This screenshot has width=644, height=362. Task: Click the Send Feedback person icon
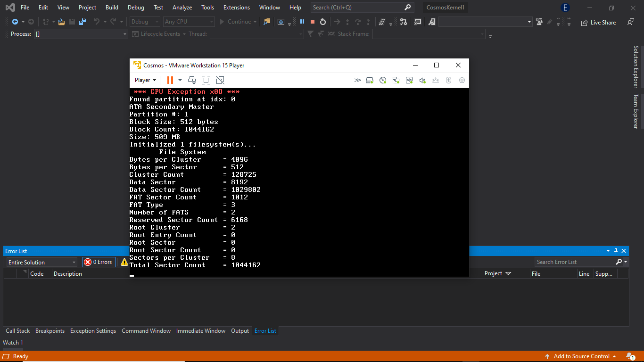click(x=631, y=22)
